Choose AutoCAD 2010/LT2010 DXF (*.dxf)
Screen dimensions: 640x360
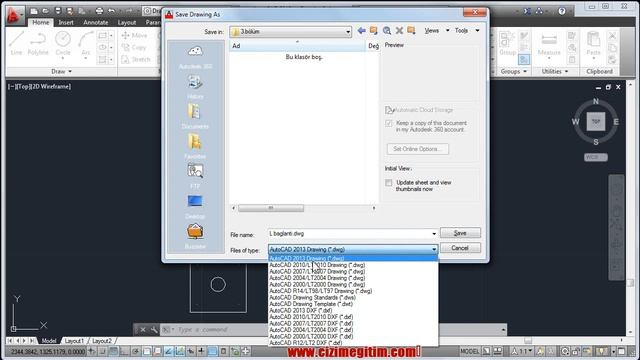[353, 317]
